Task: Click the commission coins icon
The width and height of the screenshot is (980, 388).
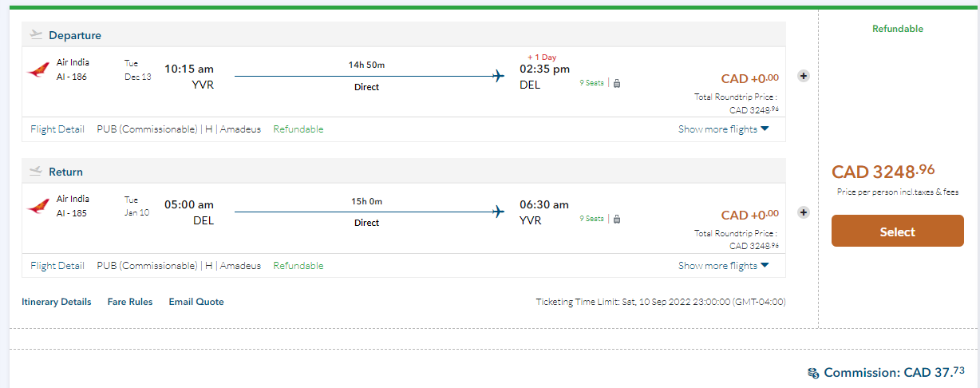Action: tap(813, 373)
